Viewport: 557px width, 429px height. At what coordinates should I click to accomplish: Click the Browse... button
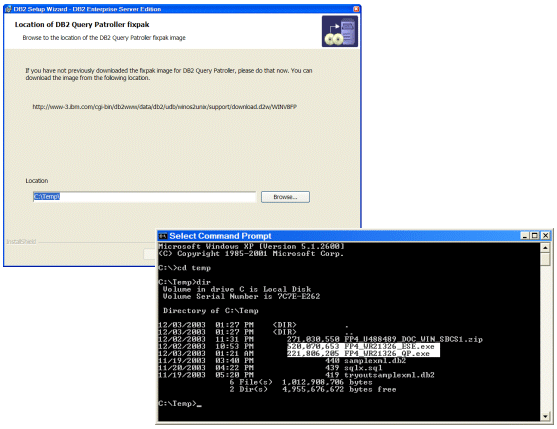(x=285, y=197)
